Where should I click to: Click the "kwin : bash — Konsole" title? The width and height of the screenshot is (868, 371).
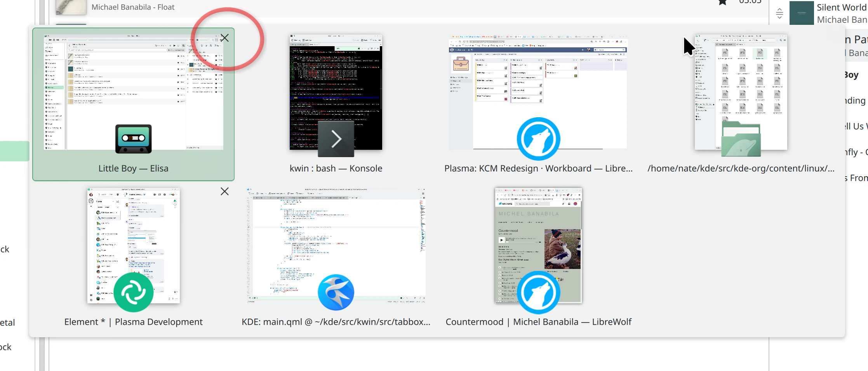336,168
